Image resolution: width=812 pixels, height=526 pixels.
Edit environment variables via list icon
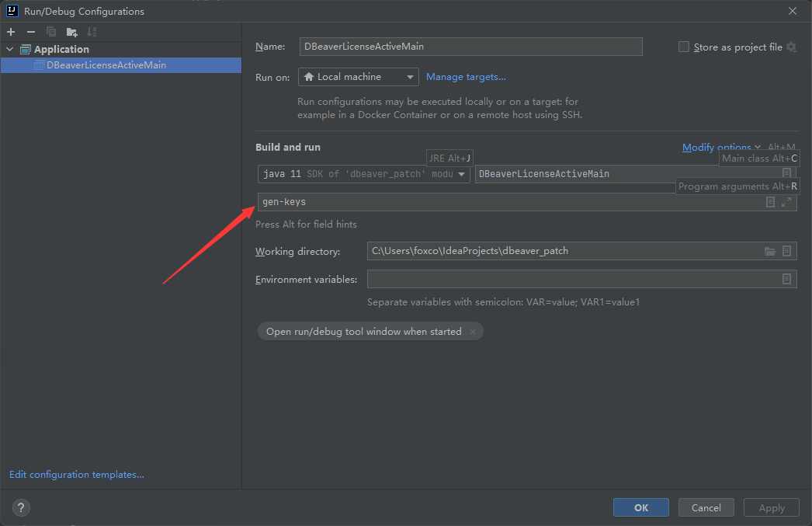click(786, 280)
